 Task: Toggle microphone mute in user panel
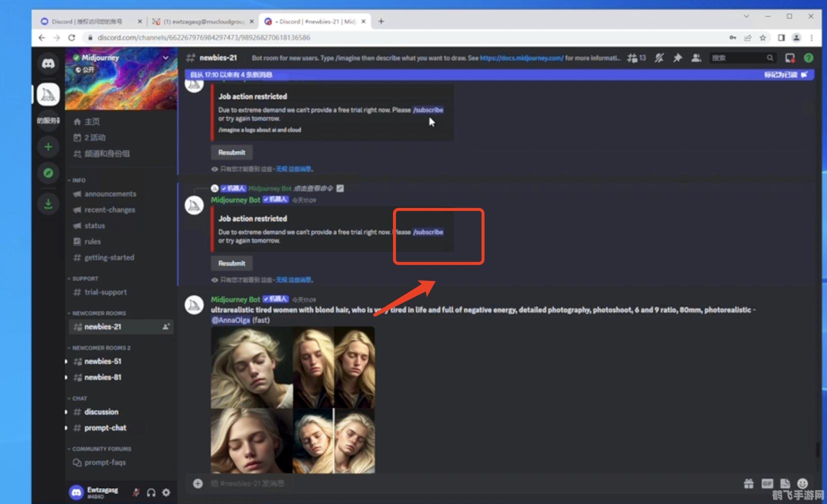pos(136,492)
